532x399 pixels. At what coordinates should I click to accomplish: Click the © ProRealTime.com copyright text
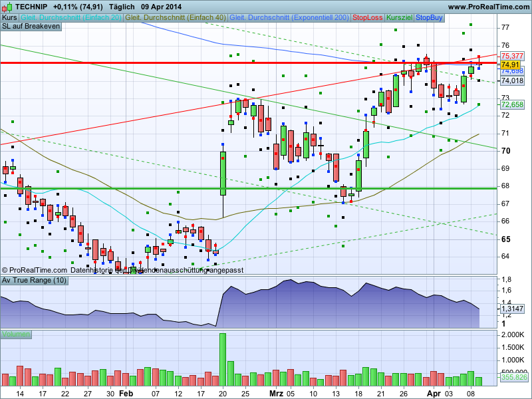pyautogui.click(x=35, y=271)
